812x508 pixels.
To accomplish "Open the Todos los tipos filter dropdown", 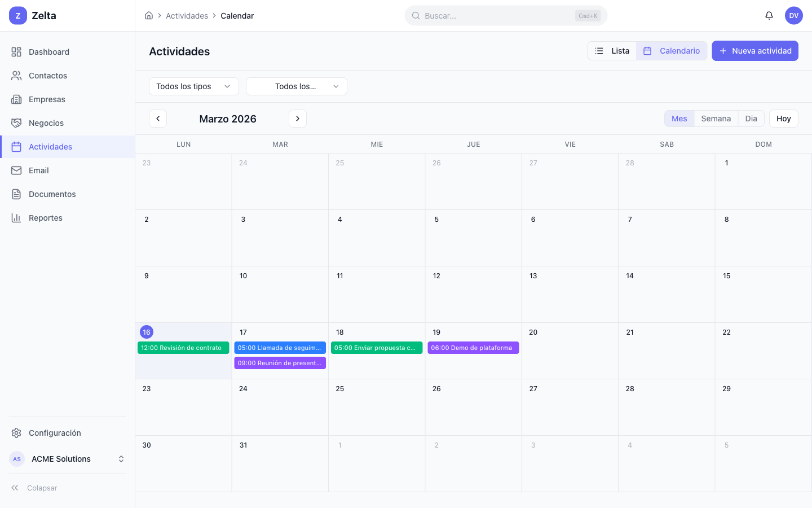I will click(x=193, y=86).
